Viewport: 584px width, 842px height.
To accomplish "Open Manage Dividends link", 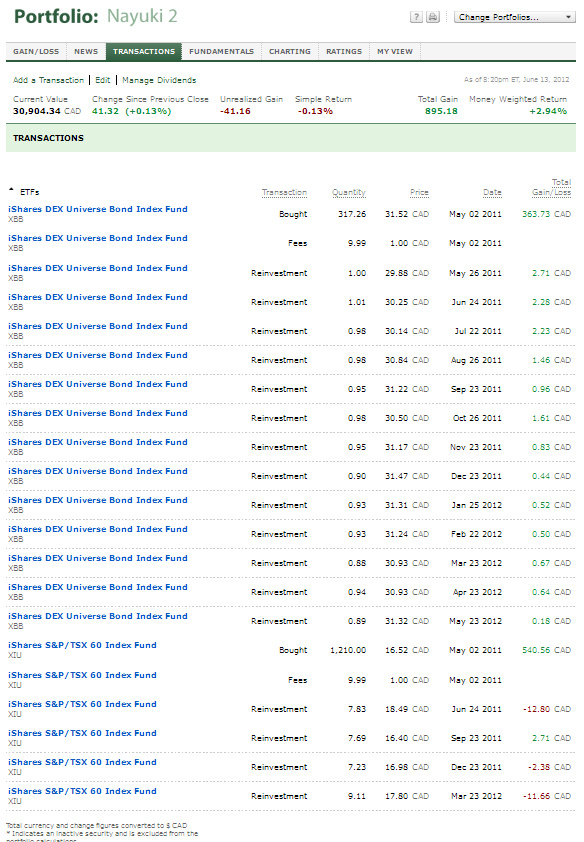I will pos(159,80).
